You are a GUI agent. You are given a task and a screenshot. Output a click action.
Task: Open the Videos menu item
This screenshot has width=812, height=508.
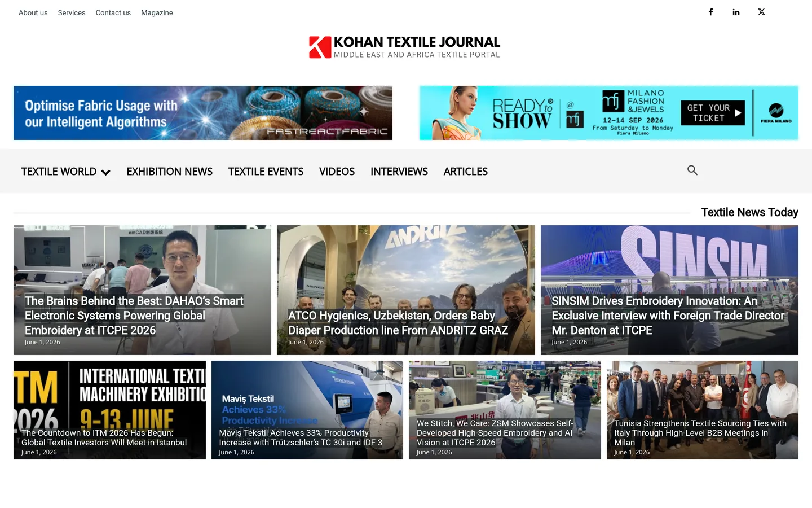tap(337, 172)
